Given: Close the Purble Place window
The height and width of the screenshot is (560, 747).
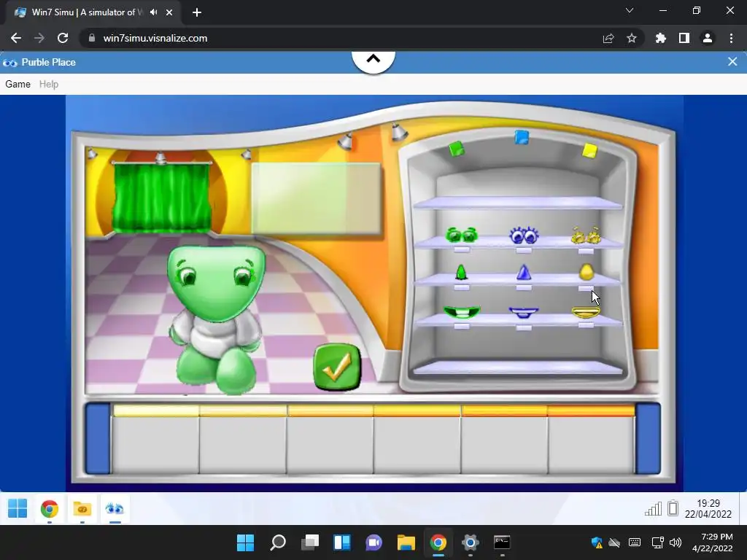Looking at the screenshot, I should pos(732,62).
